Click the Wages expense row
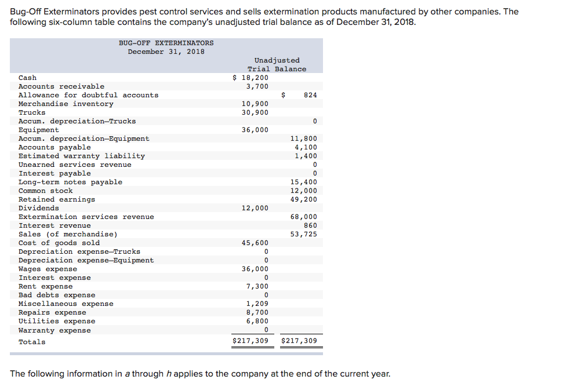 click(43, 269)
